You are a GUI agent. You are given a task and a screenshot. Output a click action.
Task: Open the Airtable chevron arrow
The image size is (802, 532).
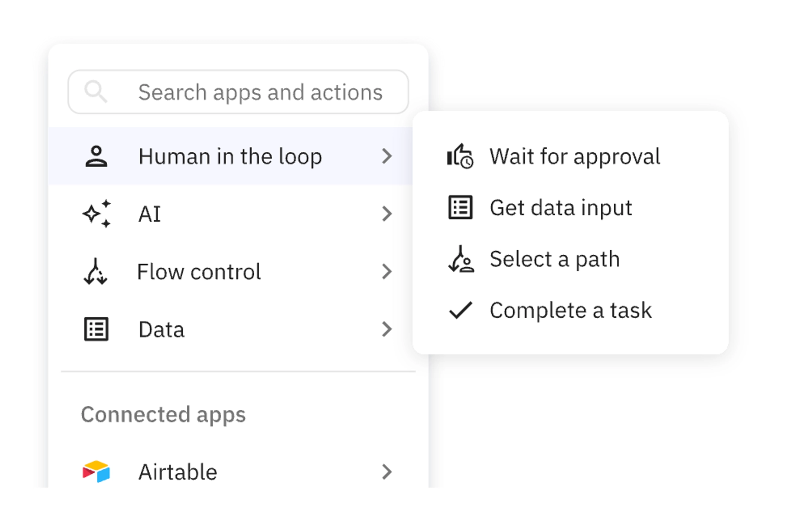[387, 471]
